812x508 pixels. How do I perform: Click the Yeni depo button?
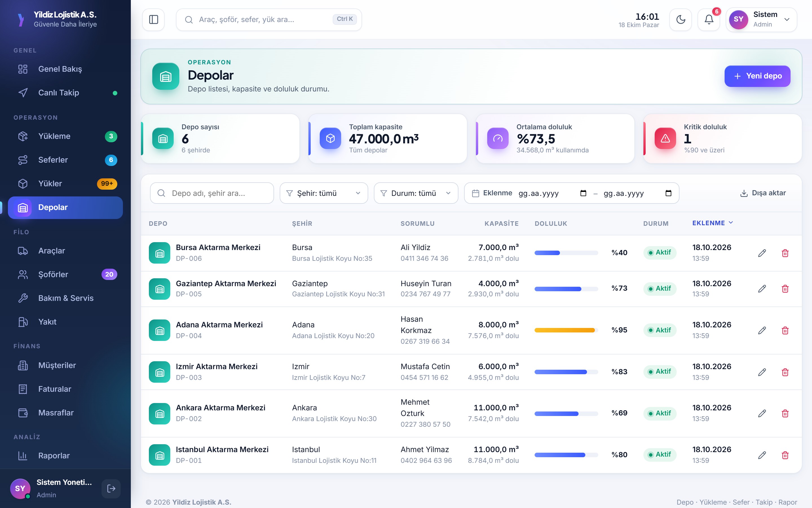(757, 76)
